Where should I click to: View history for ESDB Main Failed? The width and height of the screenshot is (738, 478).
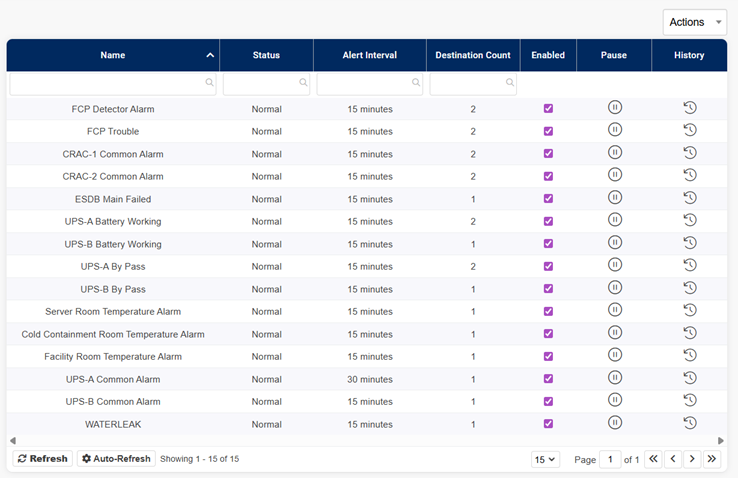click(x=689, y=198)
